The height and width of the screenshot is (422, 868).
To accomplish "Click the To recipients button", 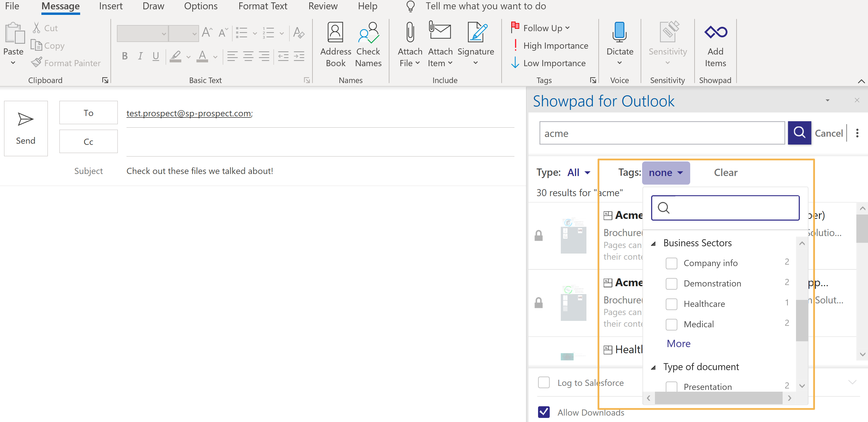I will [x=88, y=112].
